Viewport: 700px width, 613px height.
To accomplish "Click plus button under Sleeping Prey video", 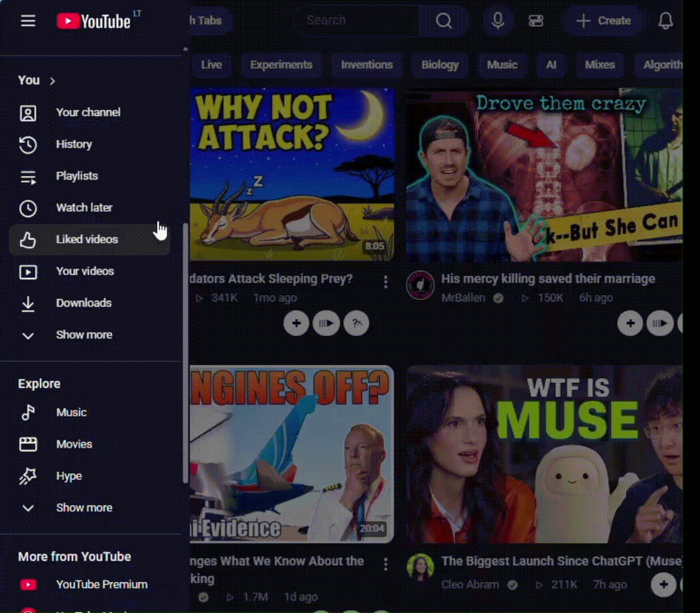I will click(297, 324).
